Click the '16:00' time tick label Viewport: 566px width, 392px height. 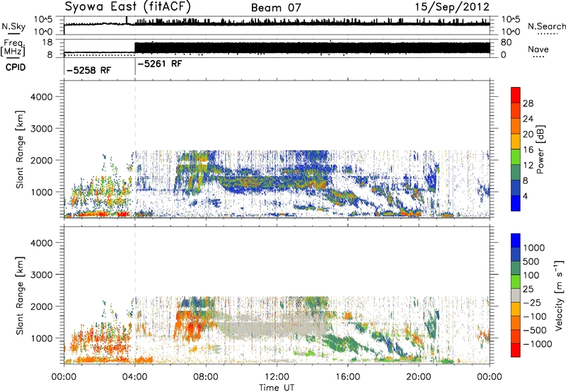point(347,377)
